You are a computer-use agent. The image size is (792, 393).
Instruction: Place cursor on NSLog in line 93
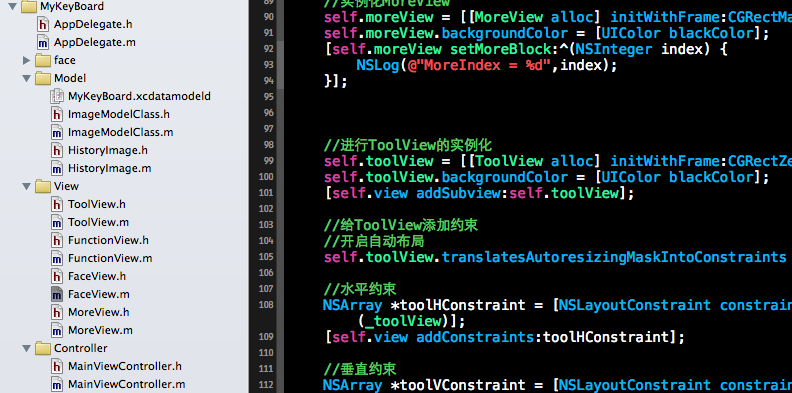(377, 66)
